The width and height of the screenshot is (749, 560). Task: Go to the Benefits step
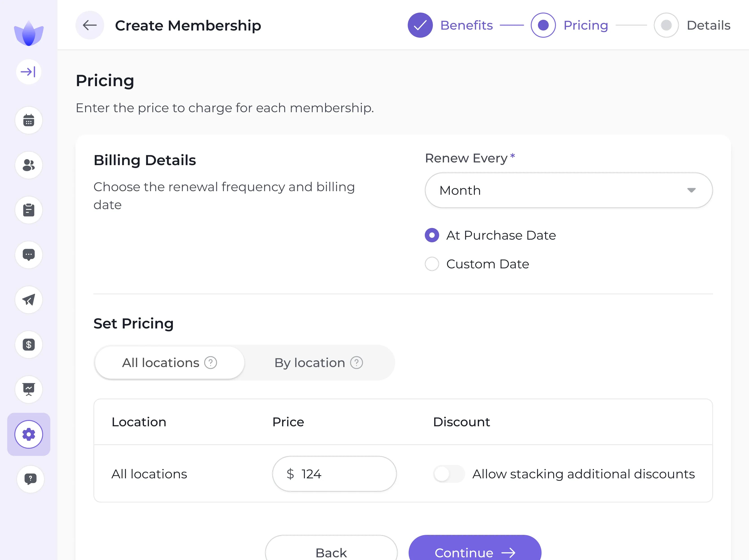467,25
